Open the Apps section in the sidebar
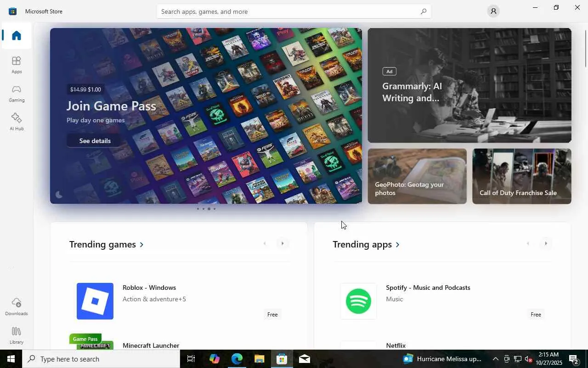Image resolution: width=588 pixels, height=368 pixels. coord(17,65)
